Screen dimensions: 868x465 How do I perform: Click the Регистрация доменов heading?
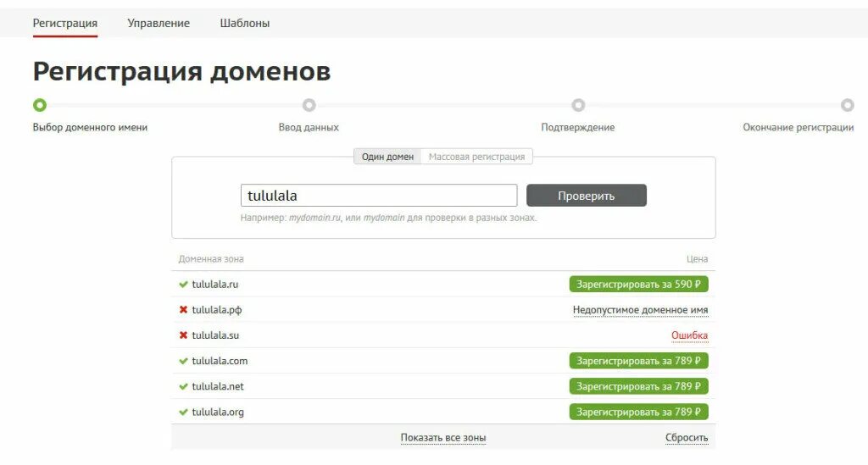coord(181,72)
